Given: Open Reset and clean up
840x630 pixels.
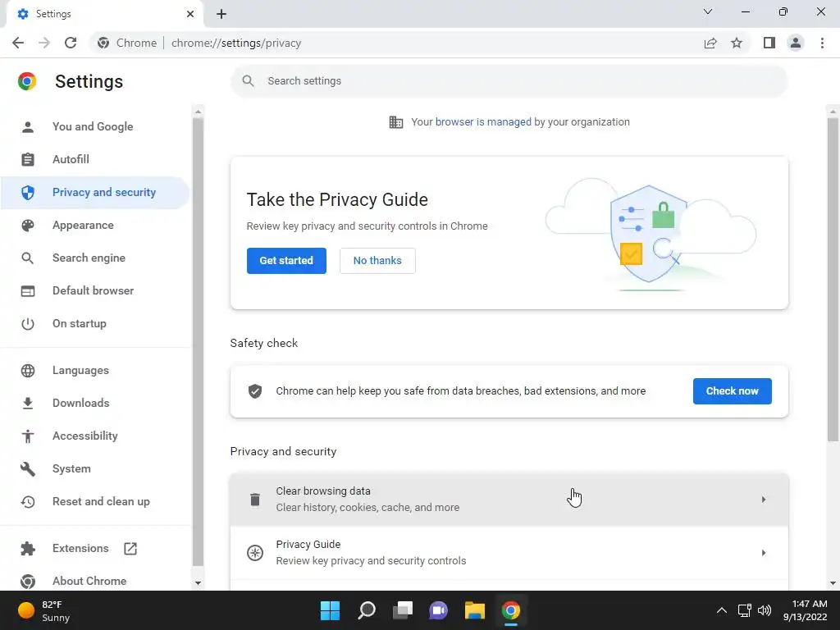Looking at the screenshot, I should click(x=95, y=501).
